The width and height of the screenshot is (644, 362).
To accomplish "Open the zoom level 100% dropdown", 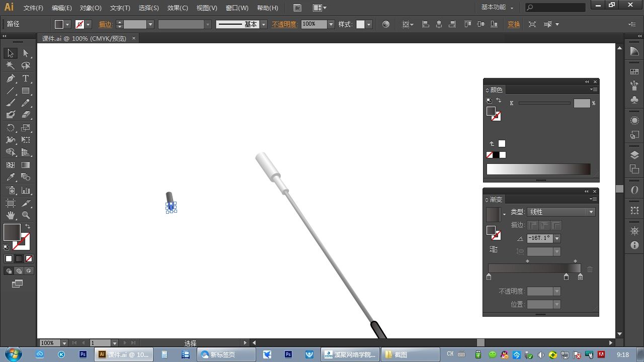I will click(64, 343).
